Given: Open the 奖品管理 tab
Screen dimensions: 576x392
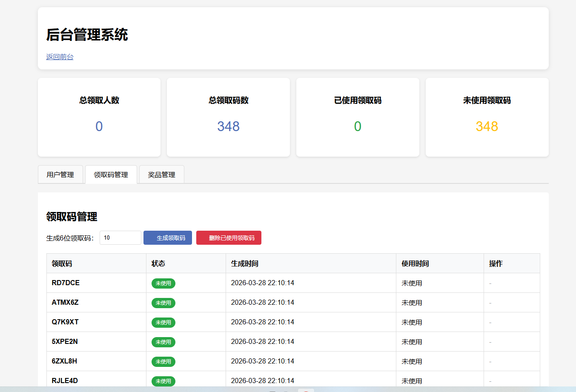Looking at the screenshot, I should click(x=161, y=175).
